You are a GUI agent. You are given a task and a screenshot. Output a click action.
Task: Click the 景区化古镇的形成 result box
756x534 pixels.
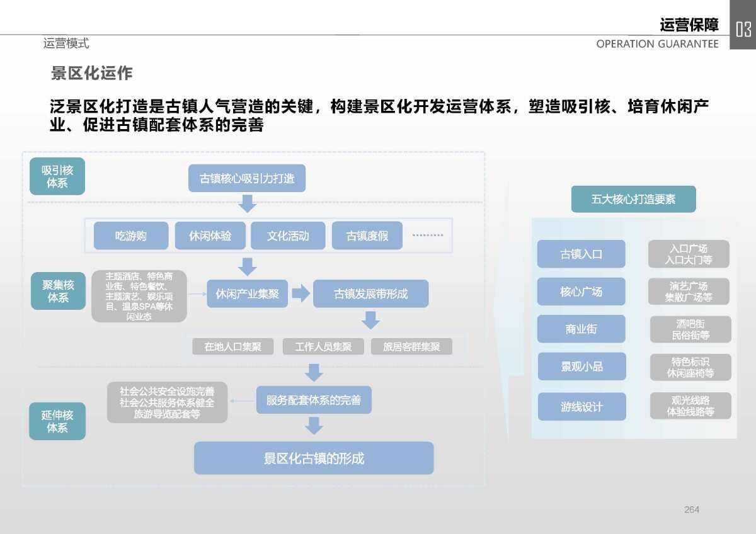[314, 458]
